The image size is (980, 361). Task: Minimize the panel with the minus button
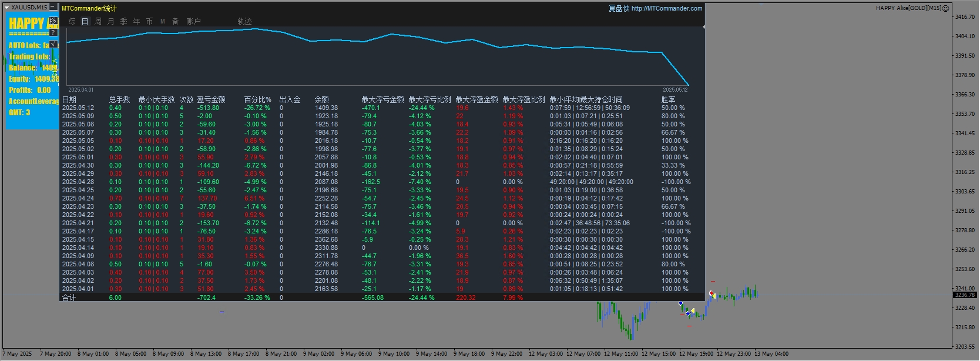pos(53,8)
